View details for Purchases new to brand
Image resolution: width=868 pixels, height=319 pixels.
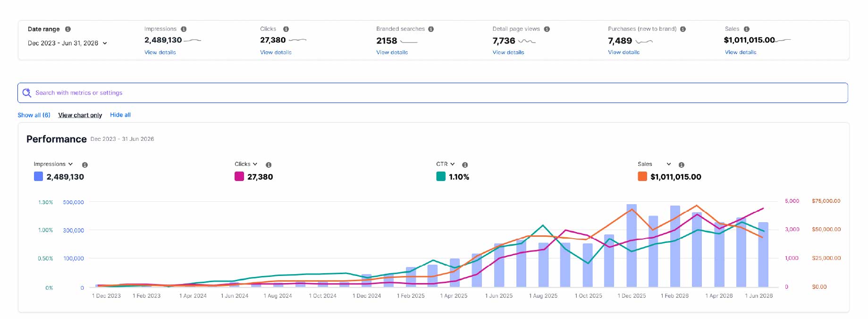coord(624,52)
